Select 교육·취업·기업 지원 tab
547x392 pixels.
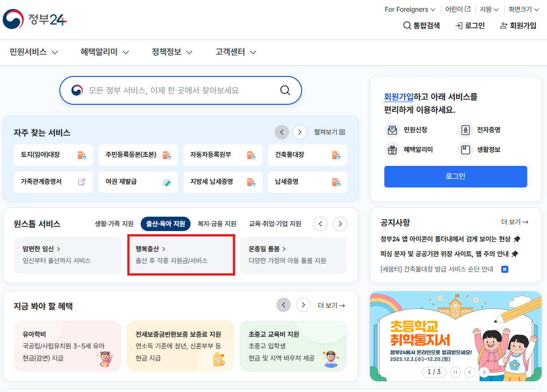point(275,223)
